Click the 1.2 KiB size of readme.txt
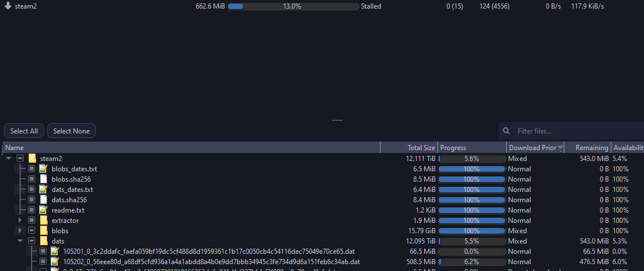 click(x=425, y=210)
